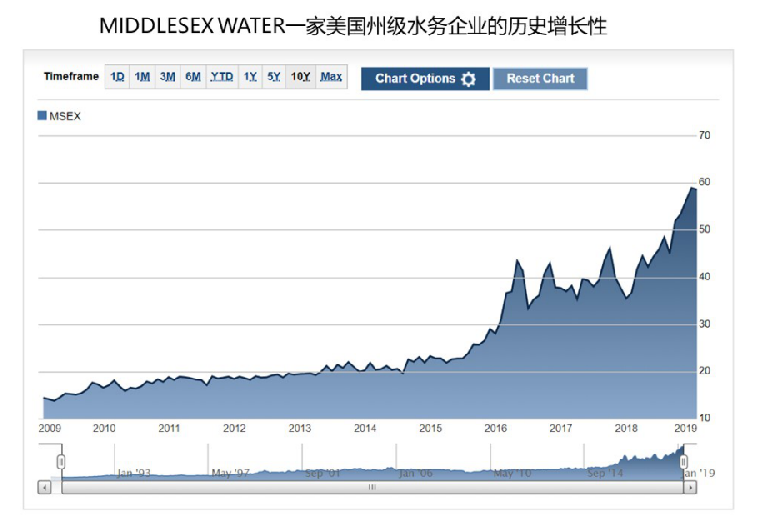759x515 pixels.
Task: Click the Jan '93 navigator label
Action: [x=134, y=473]
